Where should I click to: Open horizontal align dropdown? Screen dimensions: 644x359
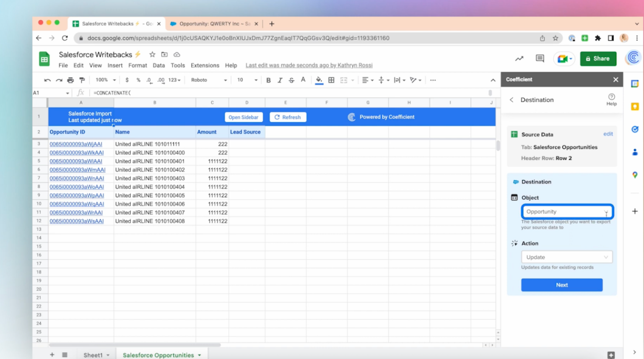coord(368,80)
